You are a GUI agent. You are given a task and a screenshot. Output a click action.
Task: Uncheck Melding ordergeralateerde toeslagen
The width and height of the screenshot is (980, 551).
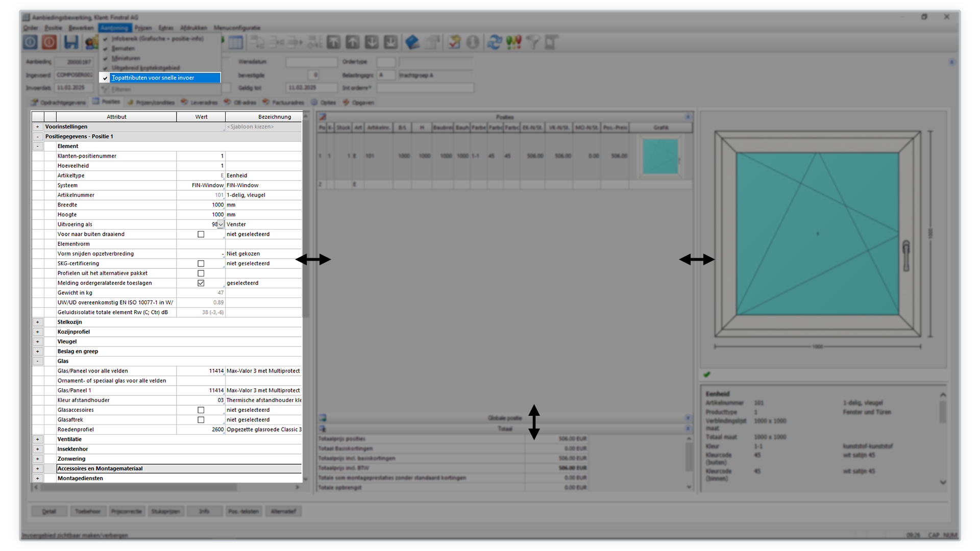pos(201,283)
